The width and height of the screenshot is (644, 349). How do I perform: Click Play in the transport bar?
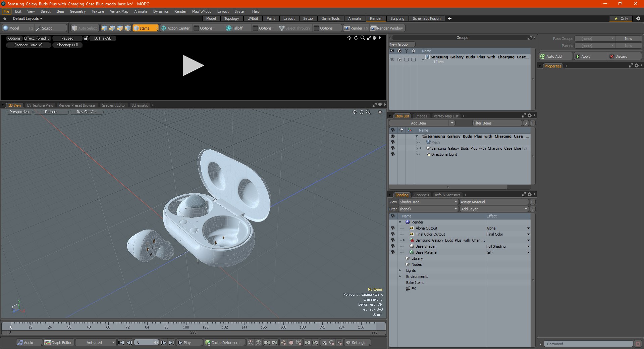189,343
